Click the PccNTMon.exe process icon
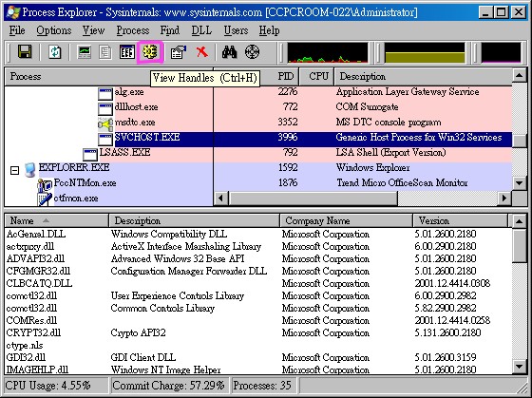532x398 pixels. point(45,185)
